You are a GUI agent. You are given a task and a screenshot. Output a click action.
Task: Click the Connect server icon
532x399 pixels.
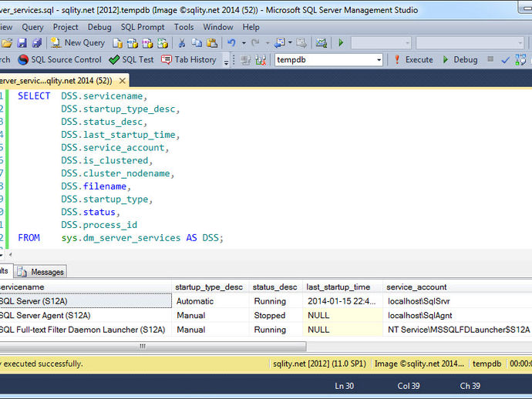pos(246,60)
